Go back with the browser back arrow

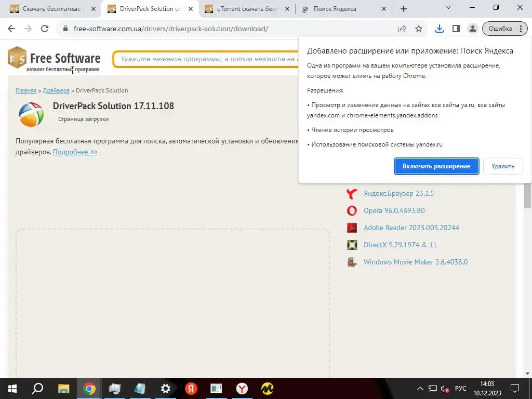[x=11, y=29]
